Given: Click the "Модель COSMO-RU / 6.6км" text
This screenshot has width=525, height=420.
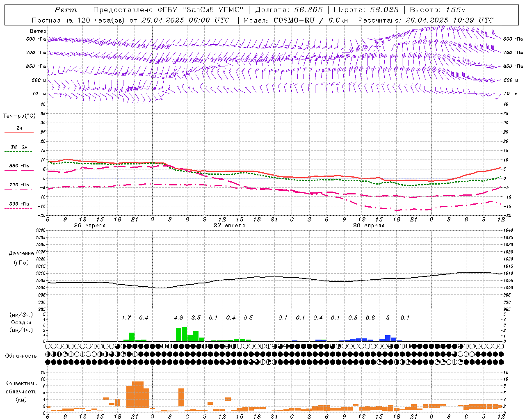Looking at the screenshot, I should [x=295, y=20].
